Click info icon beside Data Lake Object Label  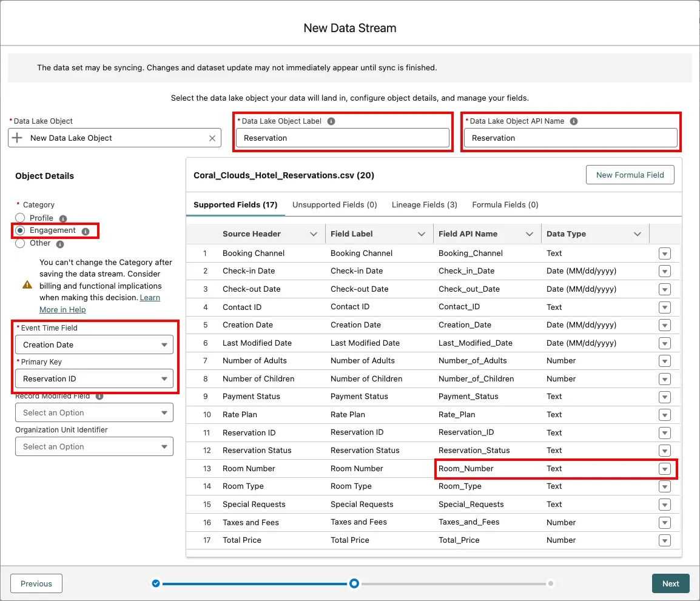(331, 121)
